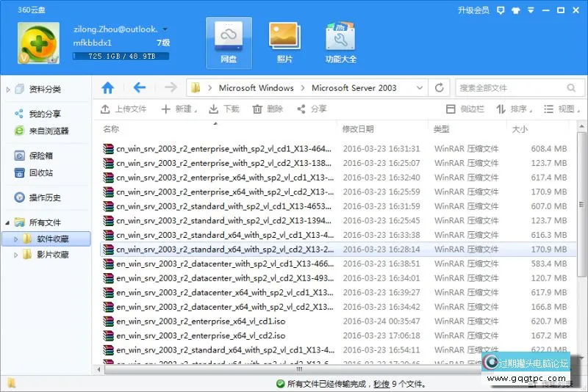Open the account email dropdown arrow
This screenshot has height=392, width=588.
[x=165, y=29]
